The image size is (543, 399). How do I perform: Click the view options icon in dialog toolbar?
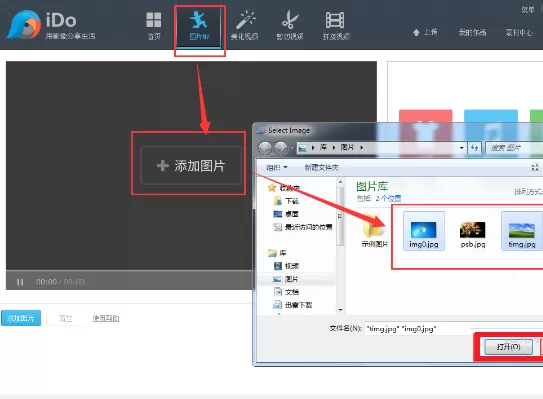[535, 168]
